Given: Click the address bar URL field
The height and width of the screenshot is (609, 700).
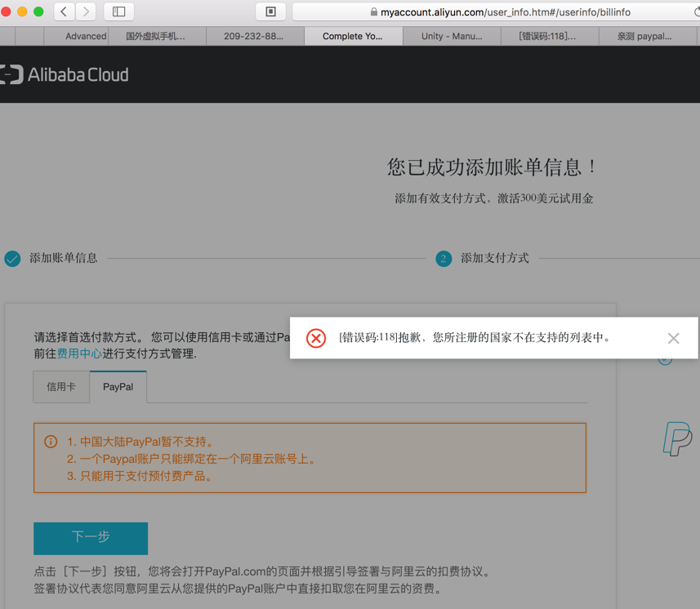Looking at the screenshot, I should [498, 12].
